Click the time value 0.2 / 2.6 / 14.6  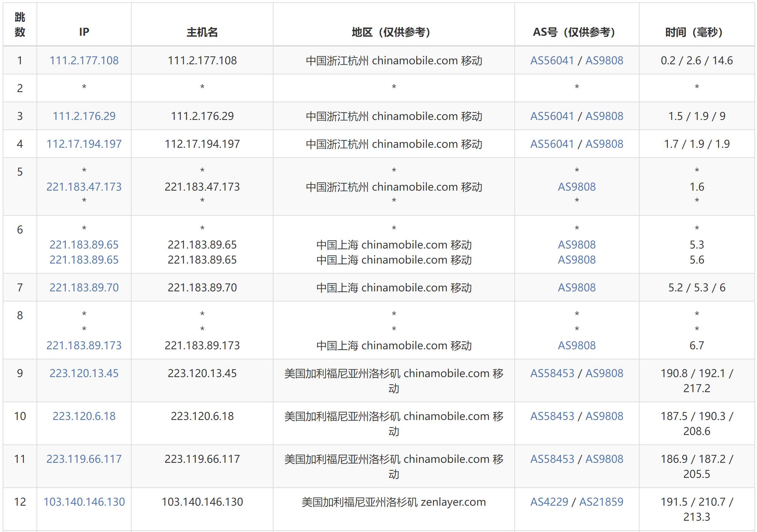(696, 61)
